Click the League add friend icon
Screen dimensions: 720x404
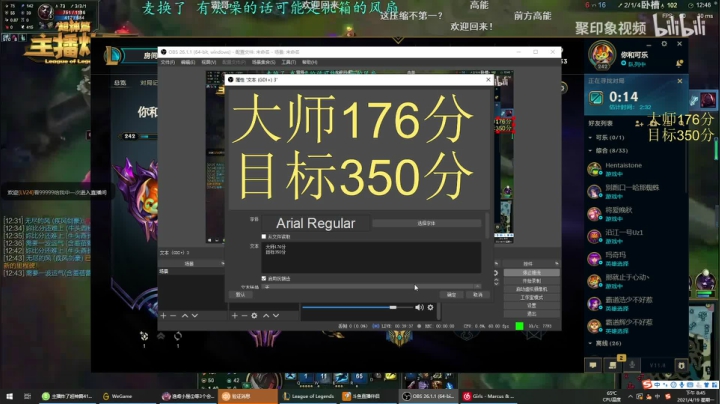click(x=639, y=123)
